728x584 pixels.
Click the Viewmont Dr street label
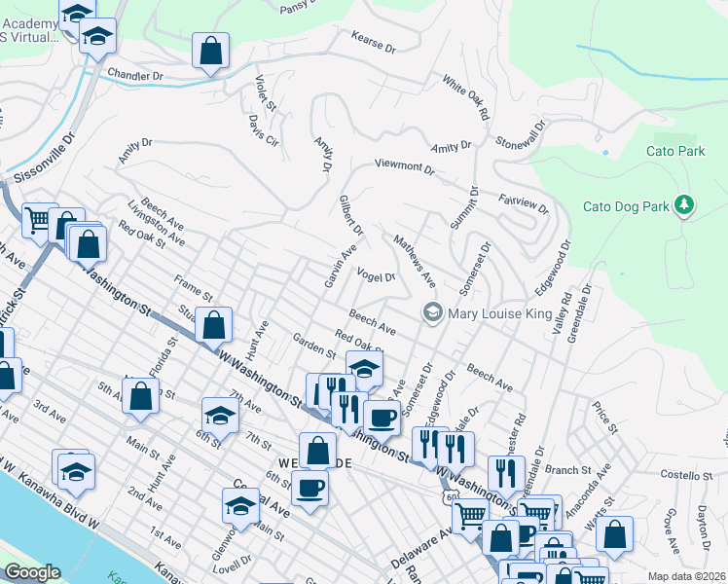405,167
